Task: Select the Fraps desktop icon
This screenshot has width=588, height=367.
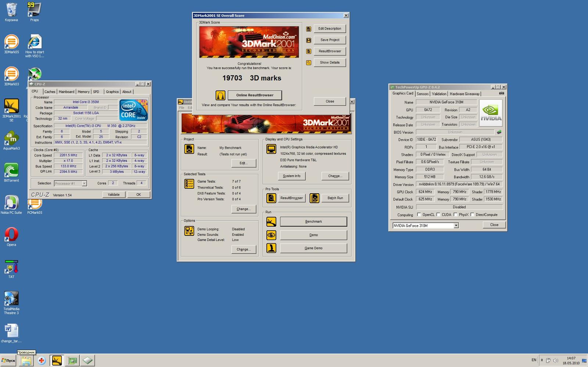Action: (x=34, y=12)
